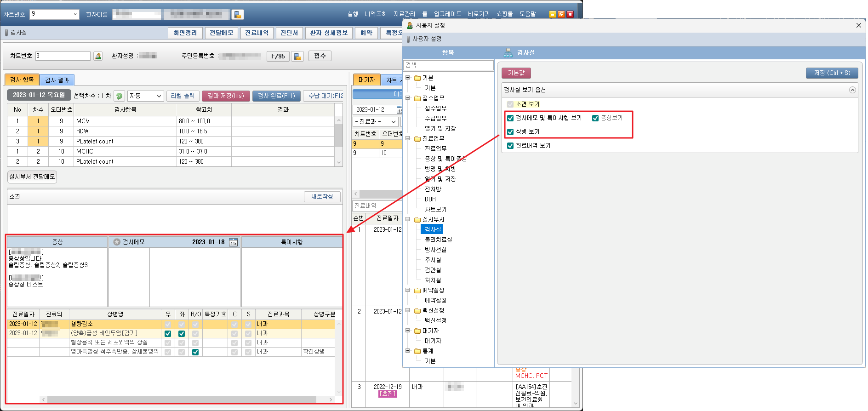
Task: Uncheck 검사메모 및 특이사항 보기 checkbox
Action: (510, 118)
